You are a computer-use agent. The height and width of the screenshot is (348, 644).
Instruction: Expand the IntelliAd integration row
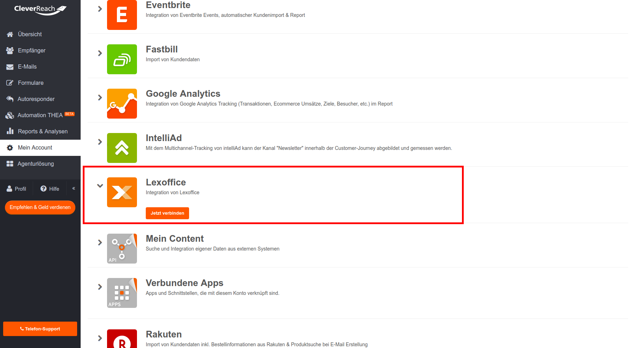100,142
